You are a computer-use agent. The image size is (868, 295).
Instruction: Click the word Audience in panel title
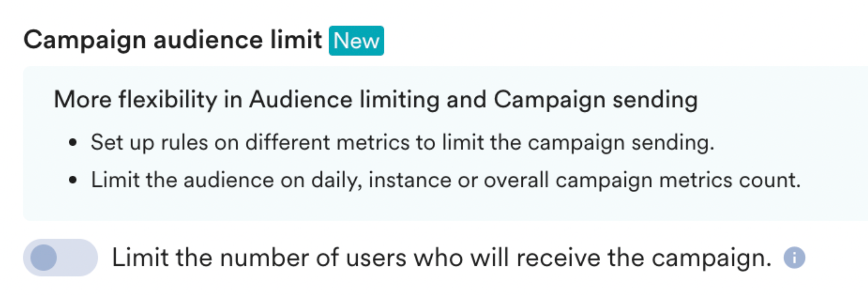click(x=301, y=100)
